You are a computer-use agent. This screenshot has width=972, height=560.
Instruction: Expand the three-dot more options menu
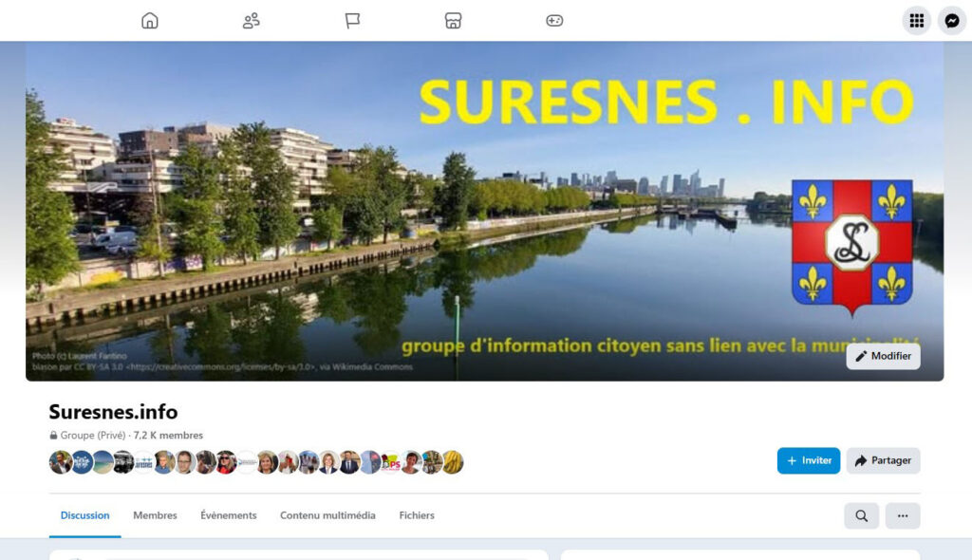(903, 515)
